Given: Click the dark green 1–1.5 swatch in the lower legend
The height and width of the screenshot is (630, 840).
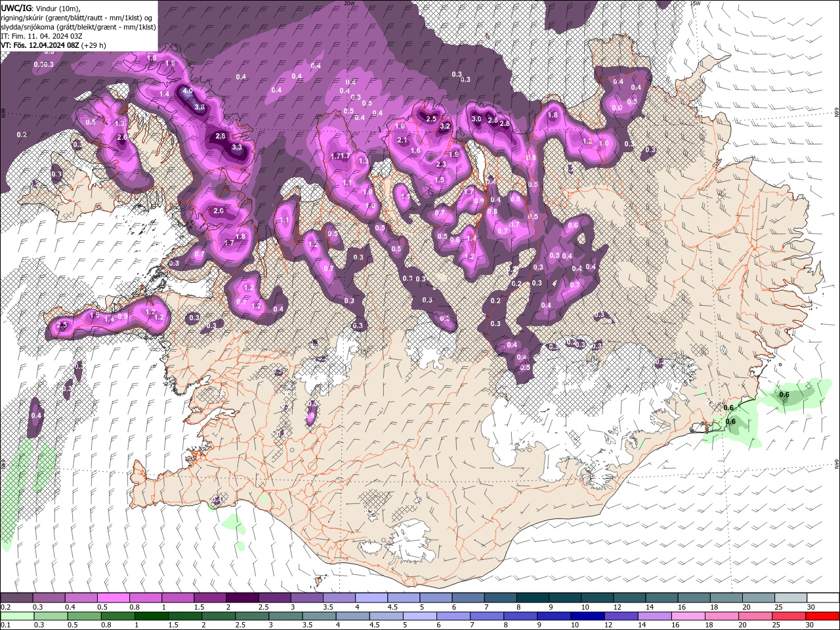Looking at the screenshot, I should click(152, 616).
